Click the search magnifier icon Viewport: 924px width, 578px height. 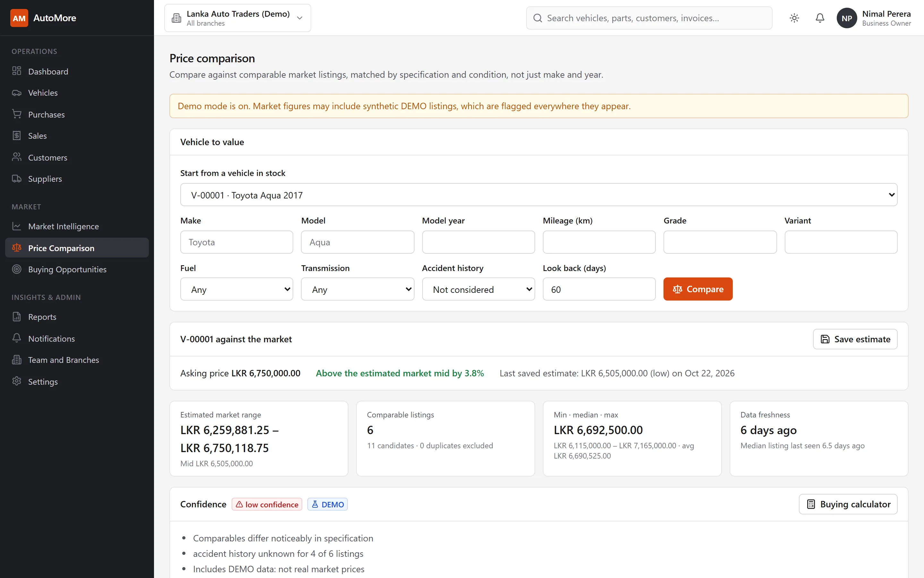pos(538,18)
